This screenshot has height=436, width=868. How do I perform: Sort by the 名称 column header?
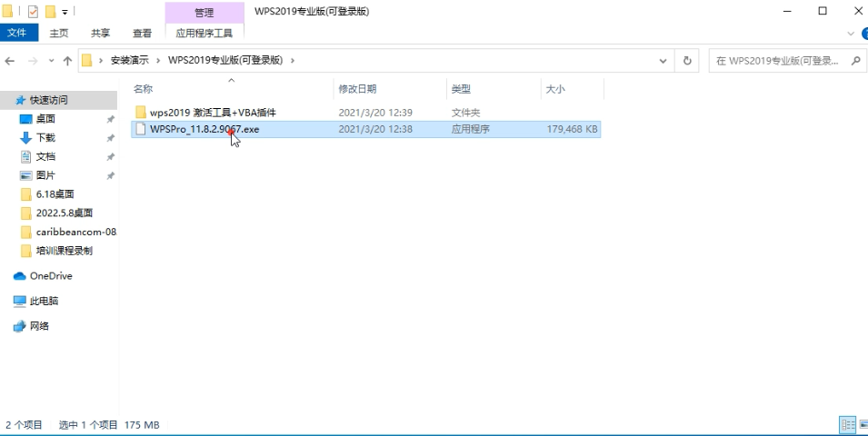(144, 88)
